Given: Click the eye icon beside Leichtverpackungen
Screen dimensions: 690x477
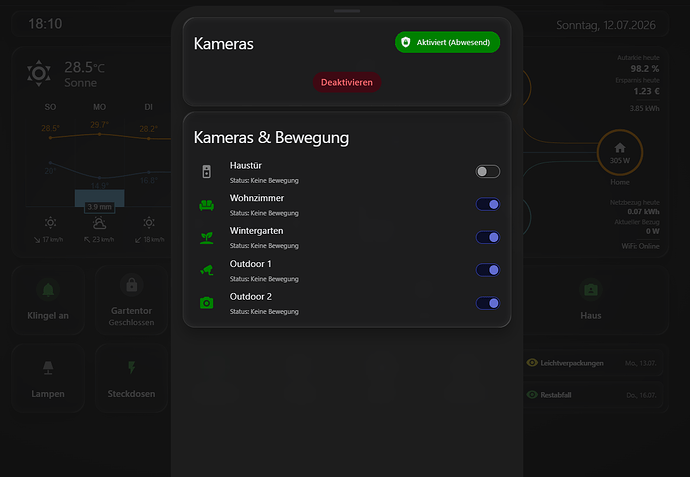Looking at the screenshot, I should point(532,363).
